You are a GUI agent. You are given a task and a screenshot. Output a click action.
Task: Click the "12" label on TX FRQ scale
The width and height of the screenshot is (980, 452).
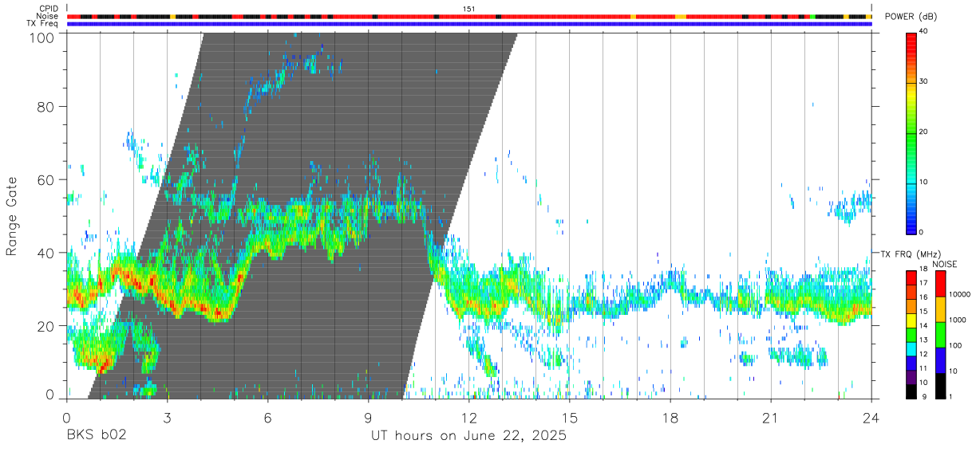click(x=922, y=354)
